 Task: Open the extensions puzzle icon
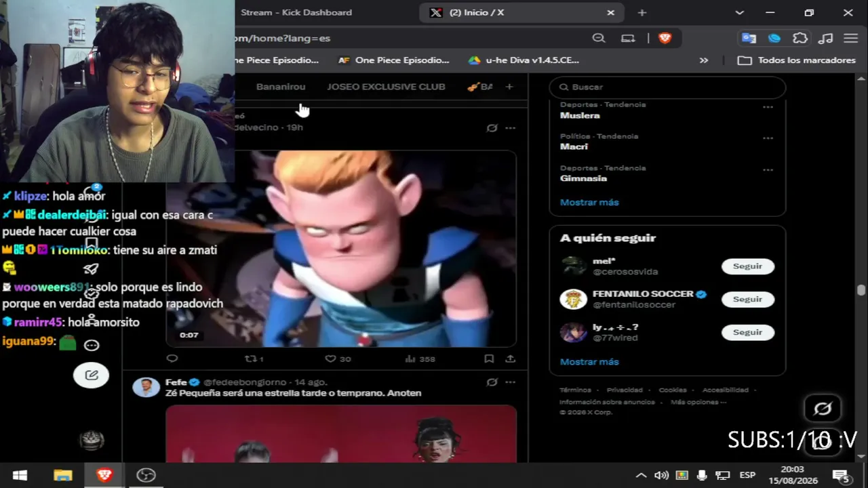pos(800,38)
